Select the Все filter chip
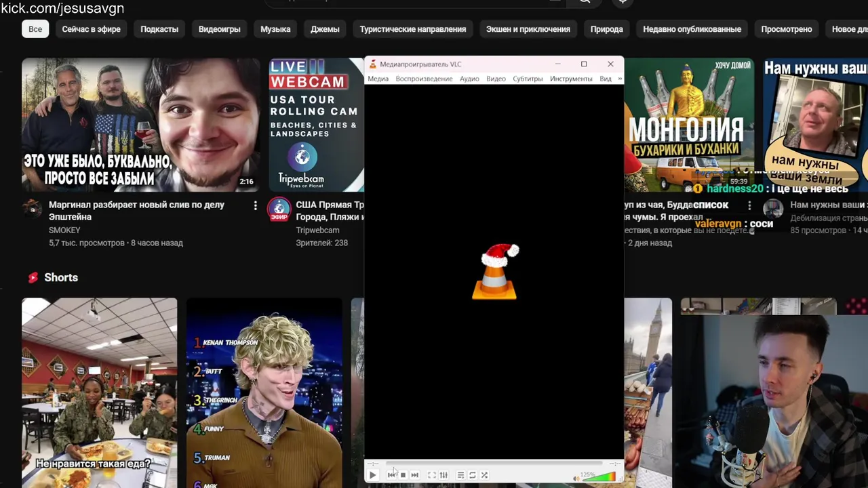The width and height of the screenshot is (868, 488). point(35,29)
